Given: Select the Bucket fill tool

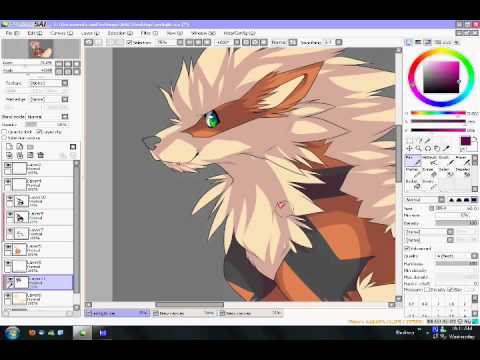Looking at the screenshot, I should coord(413,185).
